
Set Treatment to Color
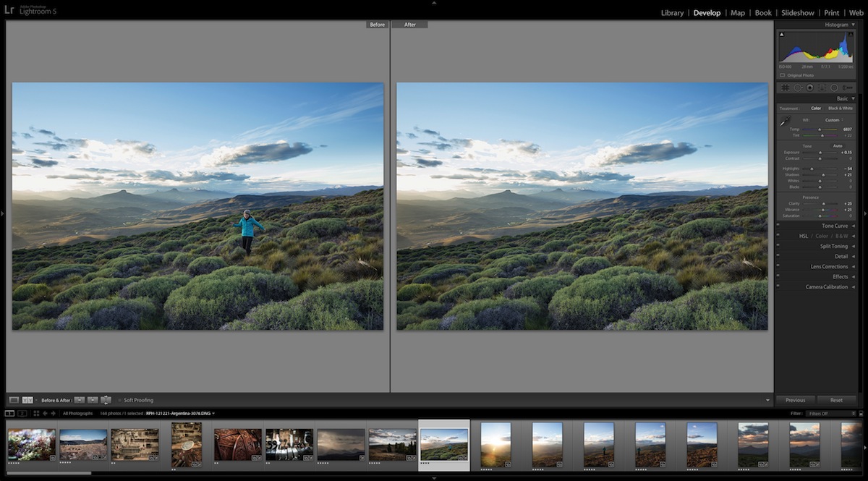[816, 108]
